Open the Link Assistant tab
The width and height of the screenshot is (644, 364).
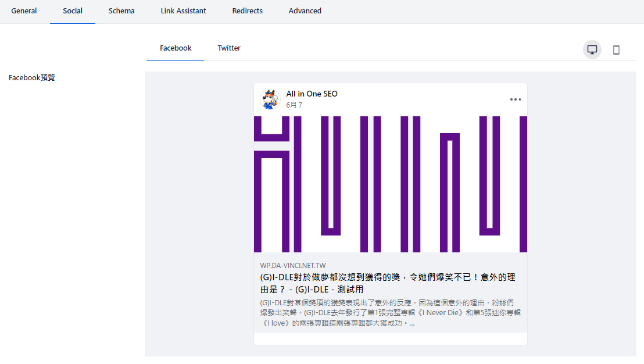[183, 11]
